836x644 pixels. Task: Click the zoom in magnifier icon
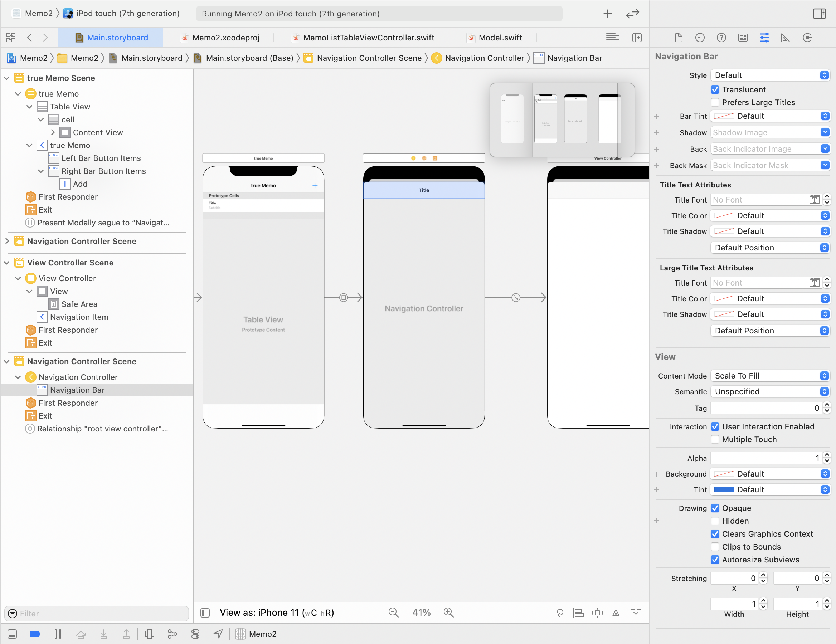coord(448,613)
